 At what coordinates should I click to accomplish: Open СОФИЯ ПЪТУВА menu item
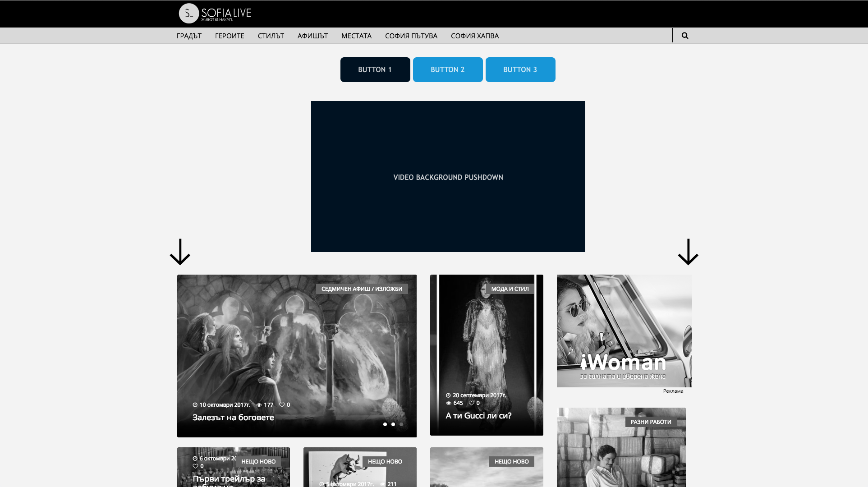click(411, 36)
